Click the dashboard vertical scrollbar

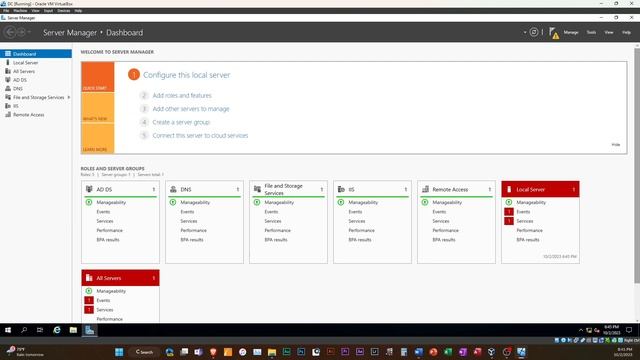click(637, 166)
